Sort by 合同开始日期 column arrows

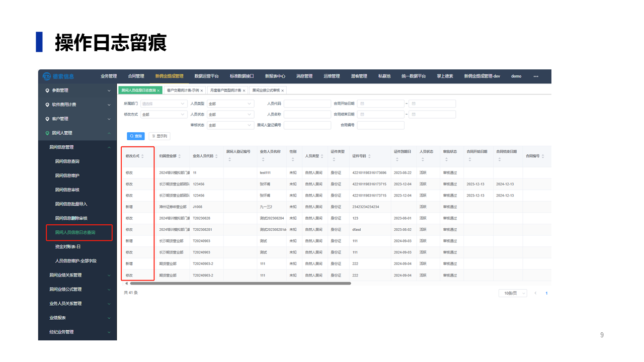coord(470,160)
